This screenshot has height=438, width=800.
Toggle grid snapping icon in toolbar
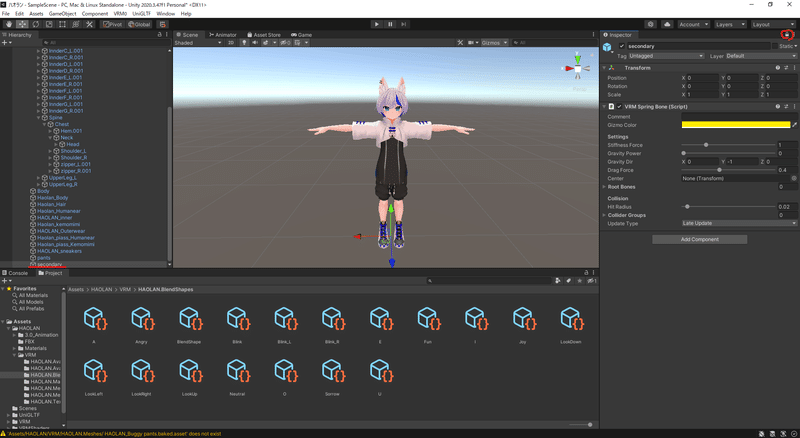pyautogui.click(x=162, y=24)
